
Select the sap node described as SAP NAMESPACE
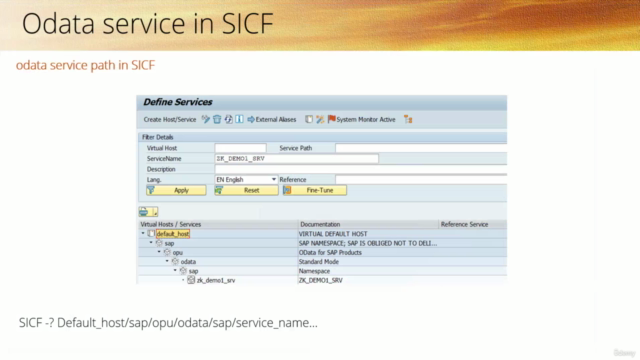(x=169, y=243)
